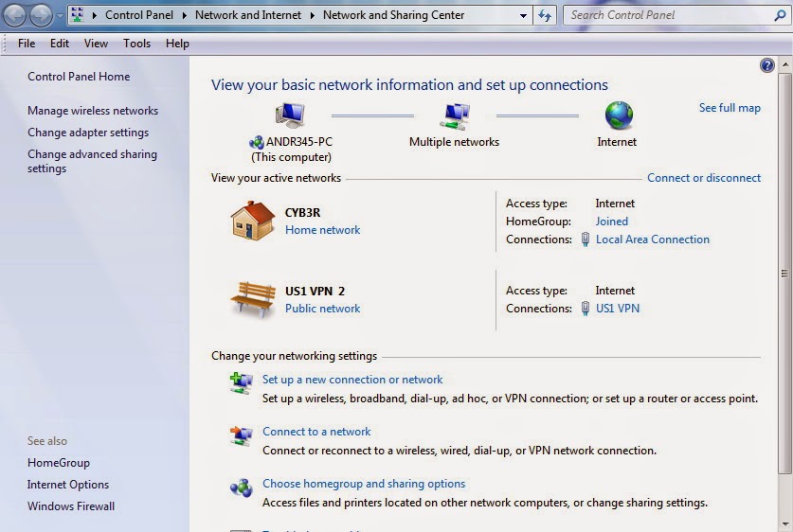
Task: Open the US1 VPN connection link
Action: tap(618, 309)
